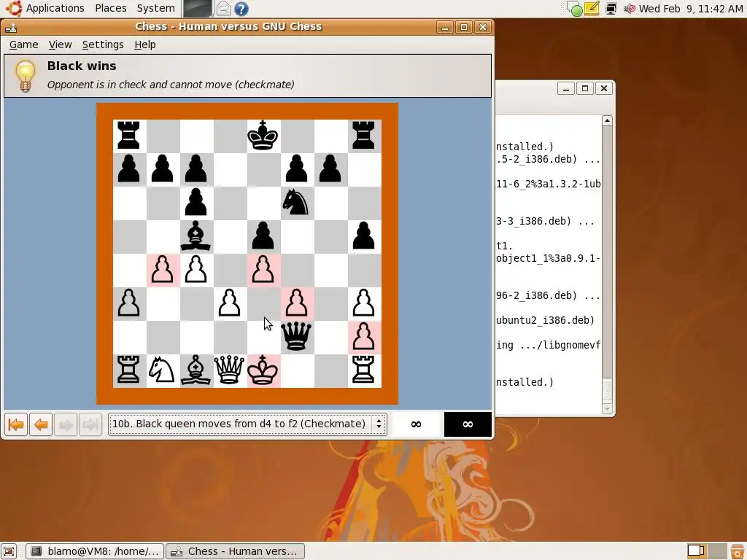Launch the terminal from the top panel
This screenshot has width=747, height=560.
197,9
